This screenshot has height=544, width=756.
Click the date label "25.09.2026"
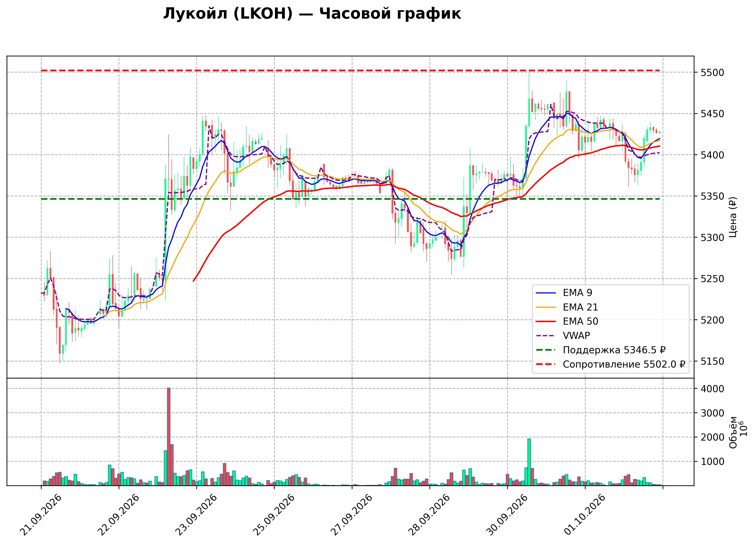tap(274, 515)
